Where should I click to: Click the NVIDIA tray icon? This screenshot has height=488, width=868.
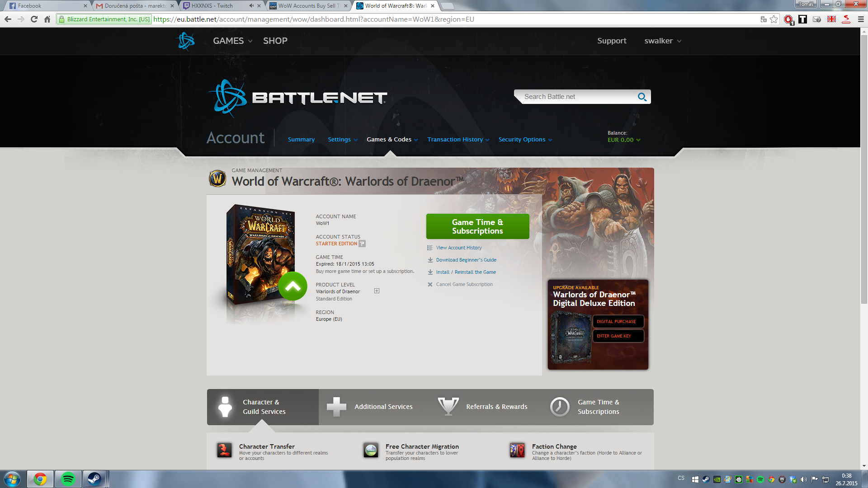(717, 479)
